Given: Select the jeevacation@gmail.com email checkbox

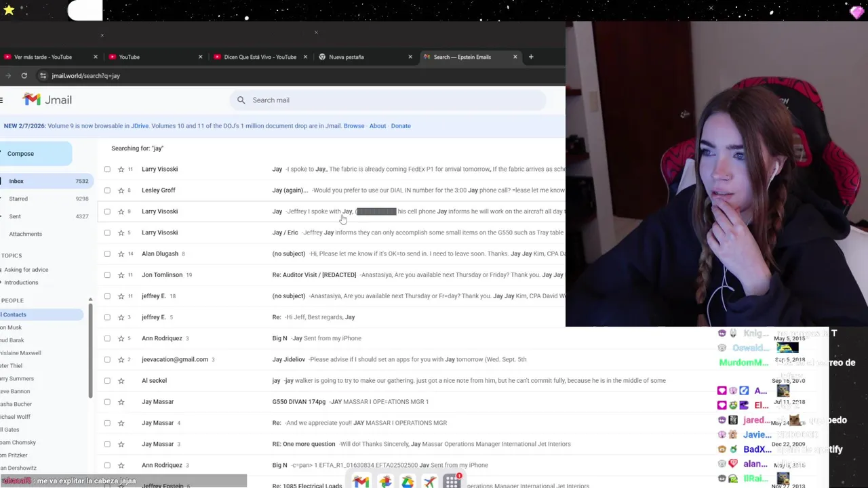Looking at the screenshot, I should (107, 359).
